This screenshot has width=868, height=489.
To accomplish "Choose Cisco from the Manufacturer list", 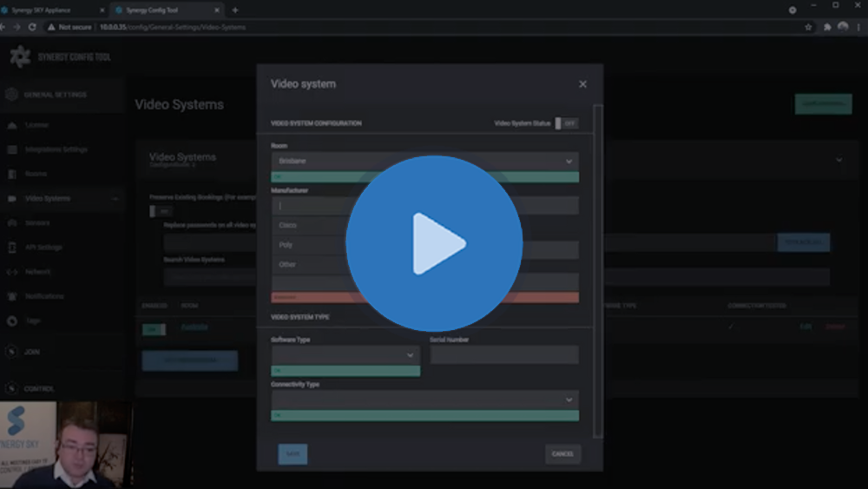I will 287,226.
